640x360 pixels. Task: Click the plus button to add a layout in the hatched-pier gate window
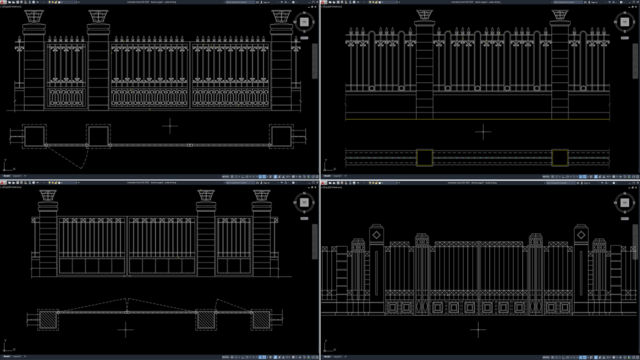24,357
